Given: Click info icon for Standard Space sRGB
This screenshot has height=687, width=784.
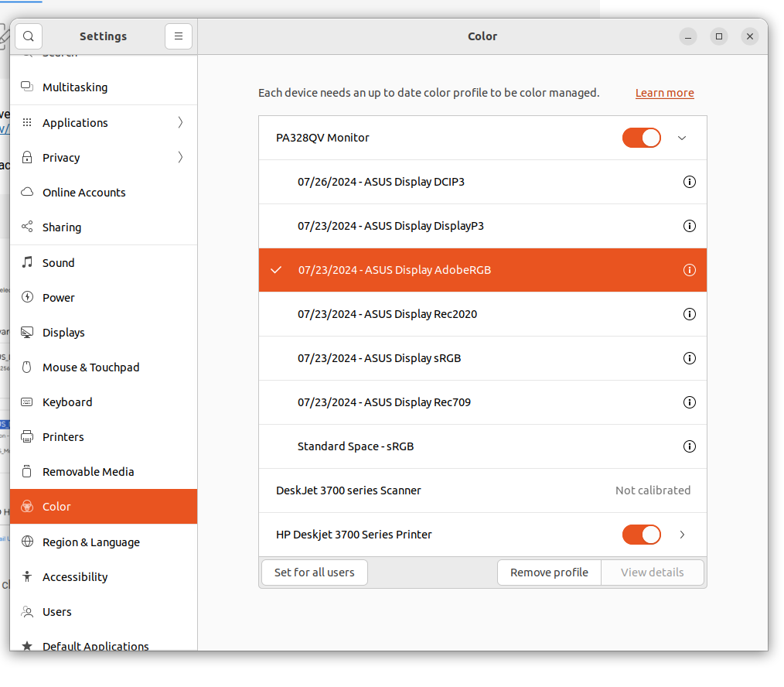Looking at the screenshot, I should 690,446.
